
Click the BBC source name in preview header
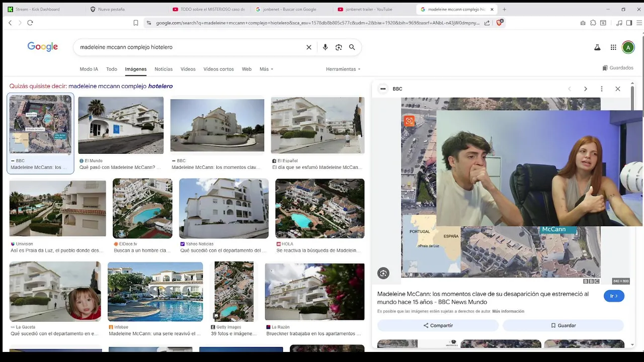coord(397,89)
